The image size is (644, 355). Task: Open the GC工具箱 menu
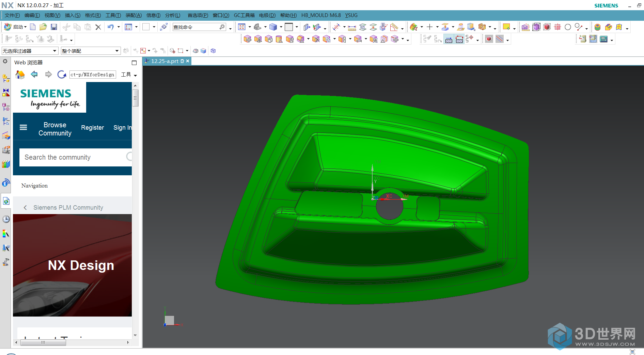pos(244,15)
